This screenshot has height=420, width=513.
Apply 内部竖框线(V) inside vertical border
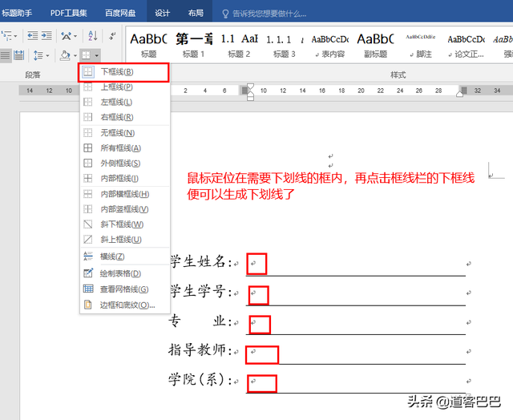pyautogui.click(x=124, y=209)
